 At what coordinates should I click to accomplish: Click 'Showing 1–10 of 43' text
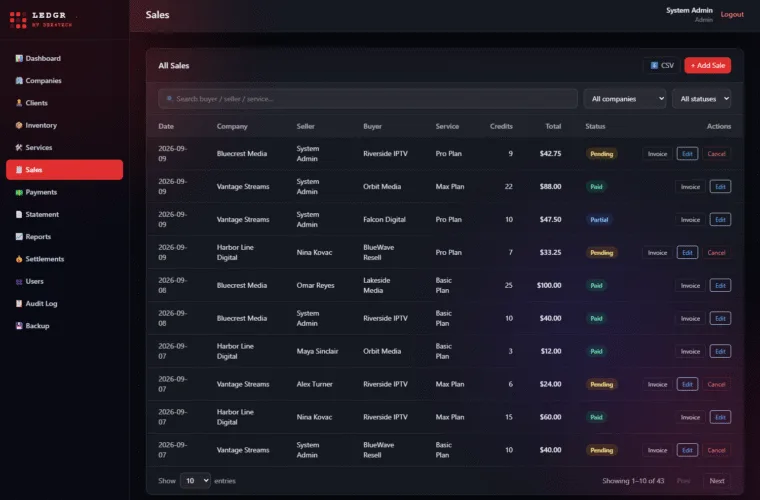point(633,481)
